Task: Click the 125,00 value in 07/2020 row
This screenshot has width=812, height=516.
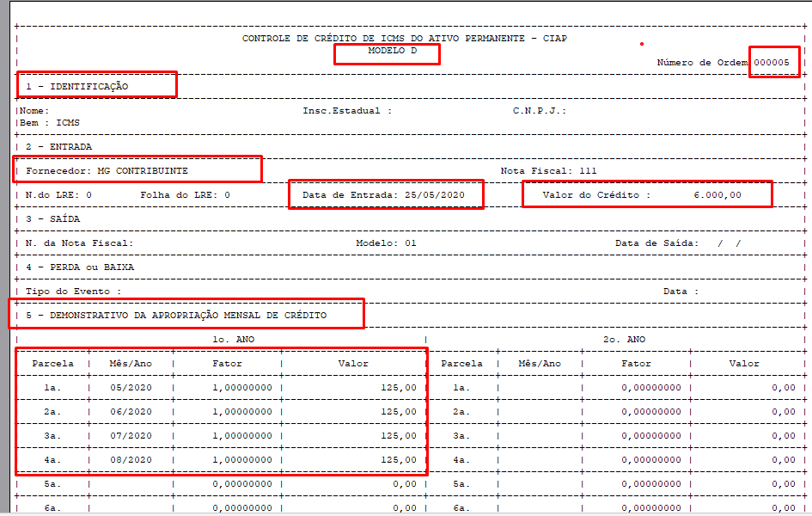Action: [398, 436]
